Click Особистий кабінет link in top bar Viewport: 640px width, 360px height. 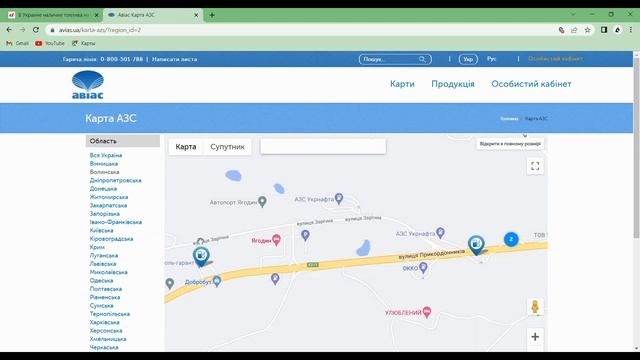coord(555,59)
